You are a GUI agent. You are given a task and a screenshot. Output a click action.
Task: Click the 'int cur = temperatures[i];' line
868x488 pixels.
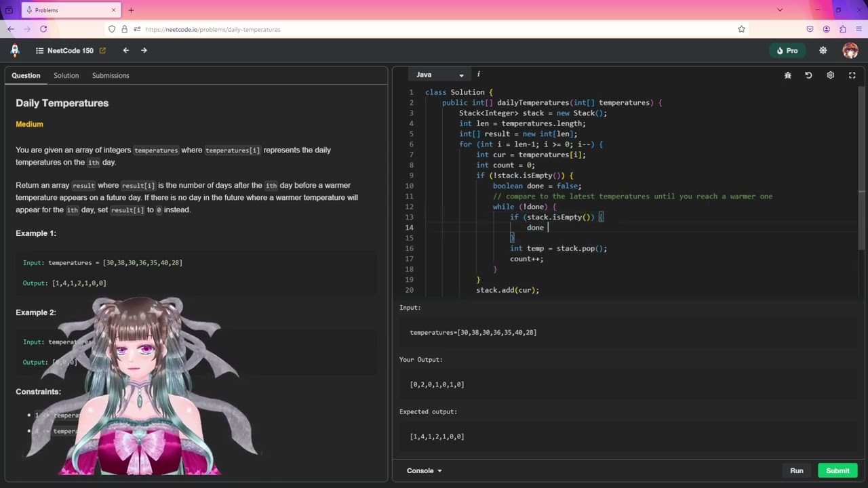point(531,155)
